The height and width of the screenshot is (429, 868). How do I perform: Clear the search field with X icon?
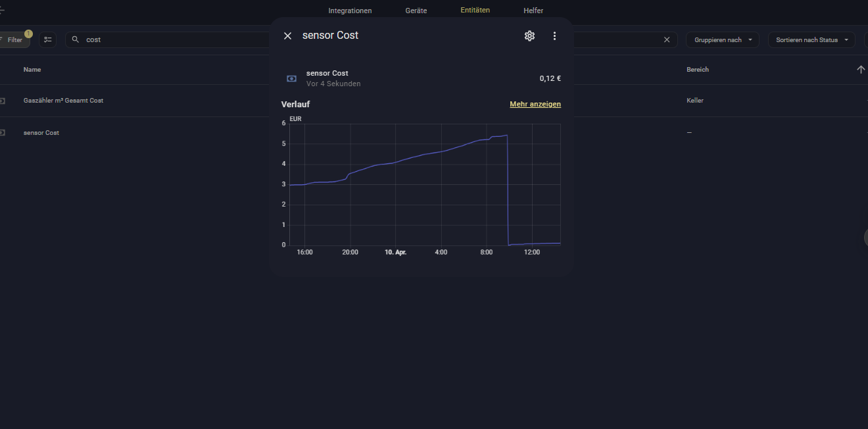coord(667,39)
